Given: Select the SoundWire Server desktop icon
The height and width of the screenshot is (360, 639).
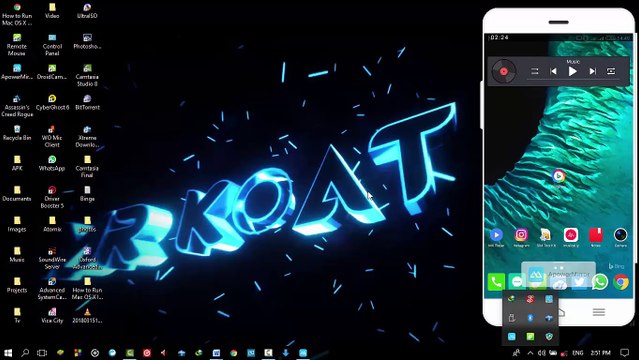Looking at the screenshot, I should click(x=52, y=258).
